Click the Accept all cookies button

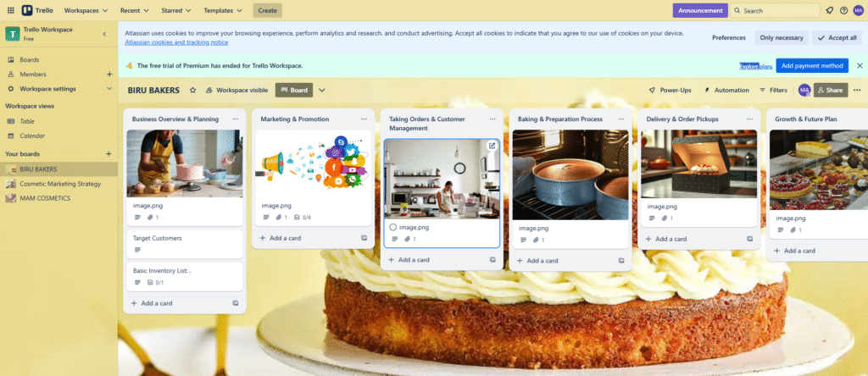(837, 37)
